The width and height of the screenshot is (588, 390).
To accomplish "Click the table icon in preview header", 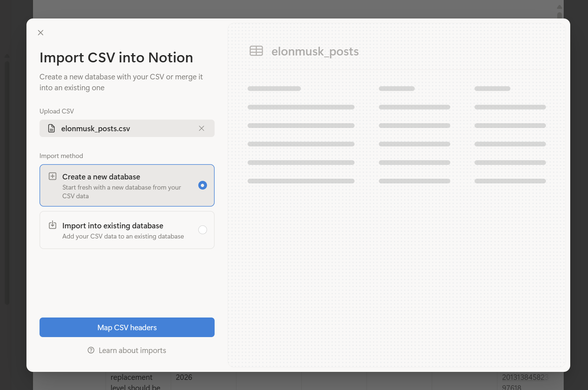I will [x=256, y=51].
